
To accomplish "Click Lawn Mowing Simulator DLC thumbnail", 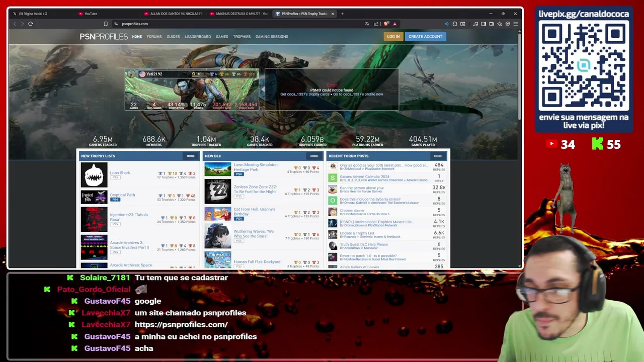I will click(x=218, y=169).
